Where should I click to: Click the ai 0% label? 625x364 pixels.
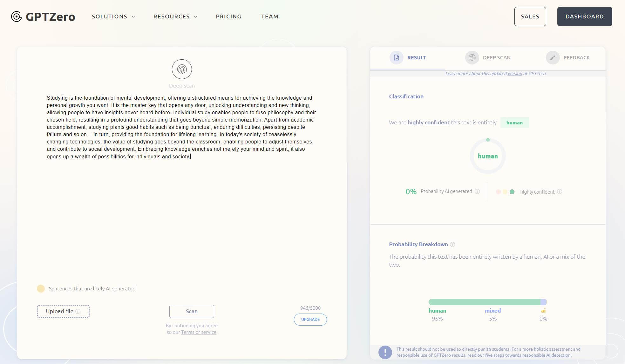tap(543, 314)
